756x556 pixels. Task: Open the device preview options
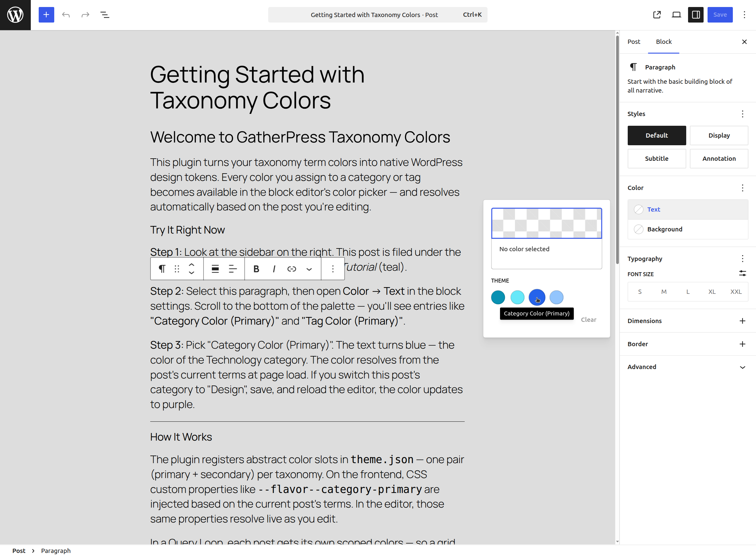point(676,15)
